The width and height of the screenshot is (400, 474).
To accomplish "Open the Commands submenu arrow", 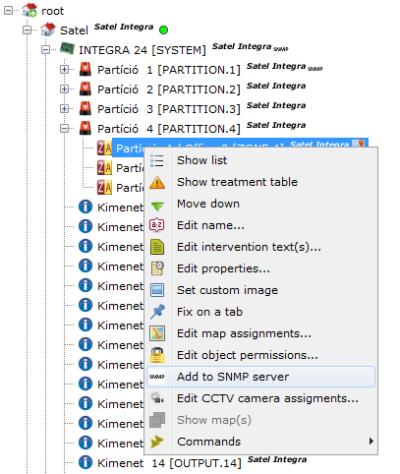I will (x=371, y=441).
